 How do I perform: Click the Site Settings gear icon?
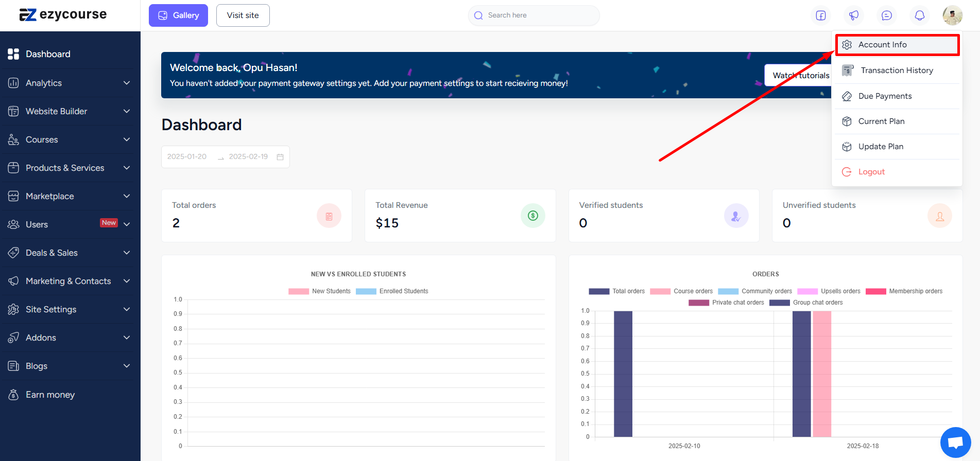[13, 309]
